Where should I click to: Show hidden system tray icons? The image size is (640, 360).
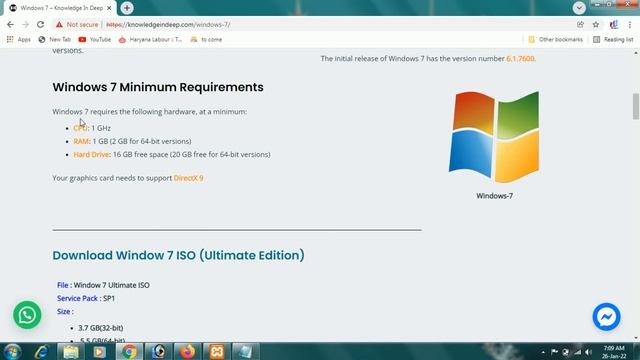point(543,352)
